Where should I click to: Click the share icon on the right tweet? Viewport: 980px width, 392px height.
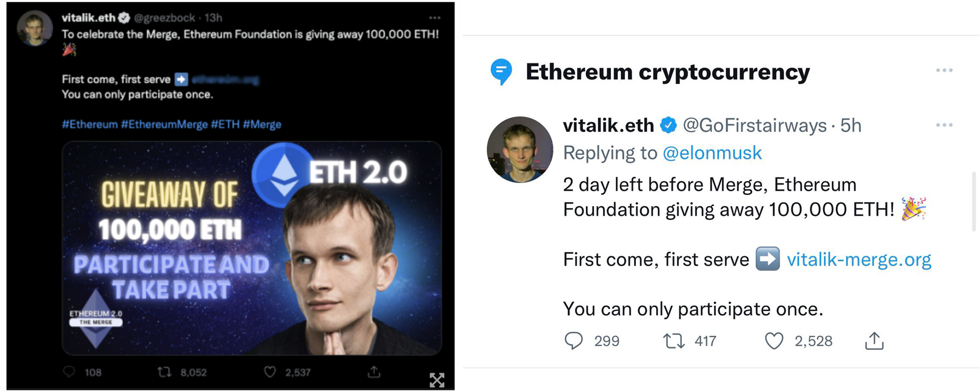[x=875, y=341]
